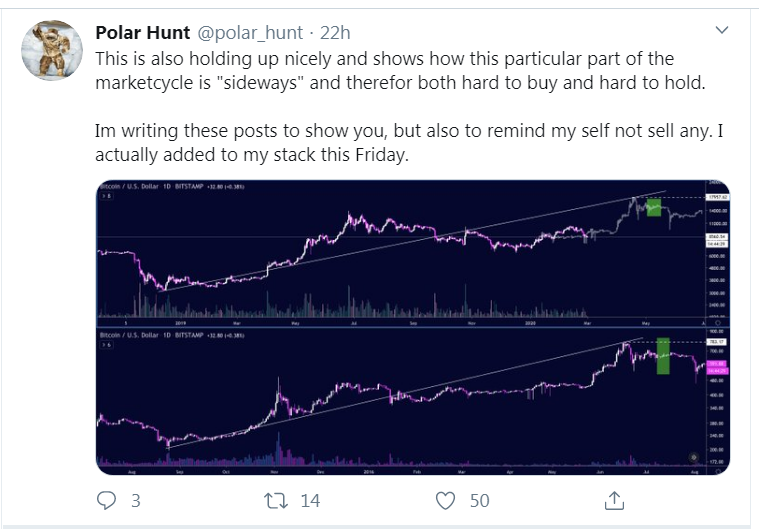This screenshot has height=529, width=759.
Task: Click the green box on upper chart
Action: [654, 208]
